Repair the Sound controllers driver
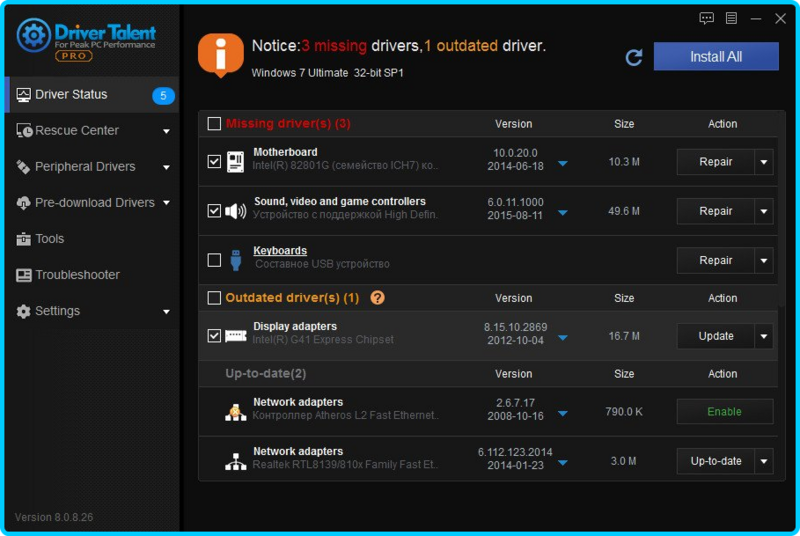The height and width of the screenshot is (536, 800). 715,211
